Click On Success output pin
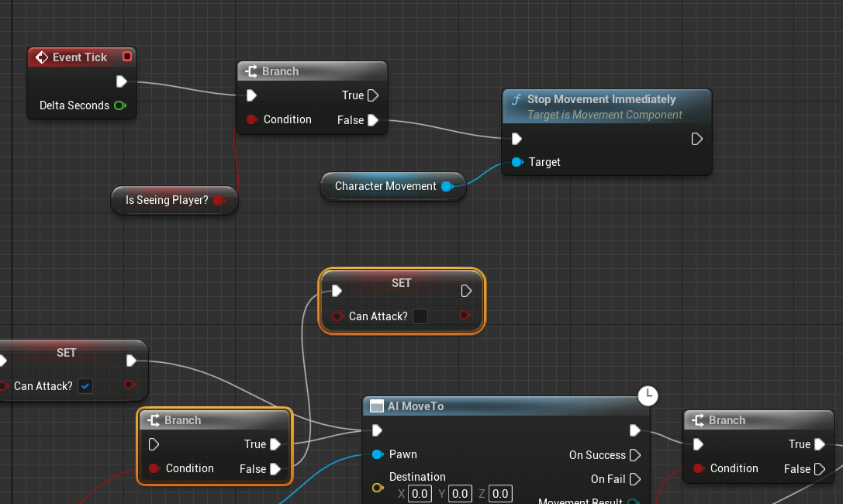The width and height of the screenshot is (843, 504). 635,455
